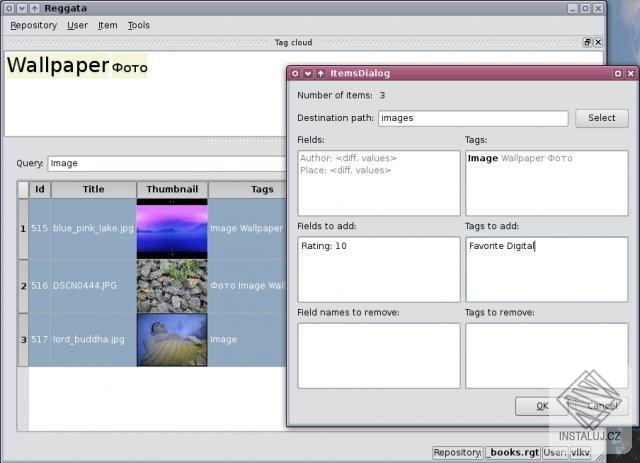Click 'Author: <diff. values>' field line
The width and height of the screenshot is (640, 463).
click(348, 158)
